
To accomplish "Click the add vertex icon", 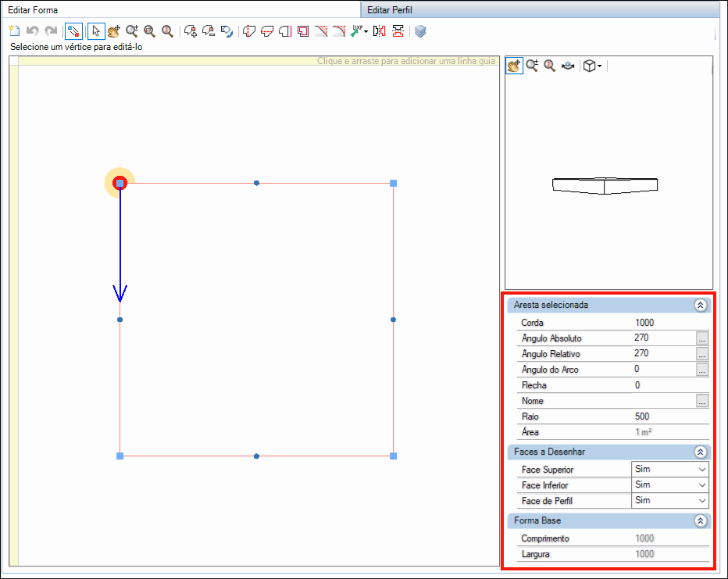I will (191, 31).
